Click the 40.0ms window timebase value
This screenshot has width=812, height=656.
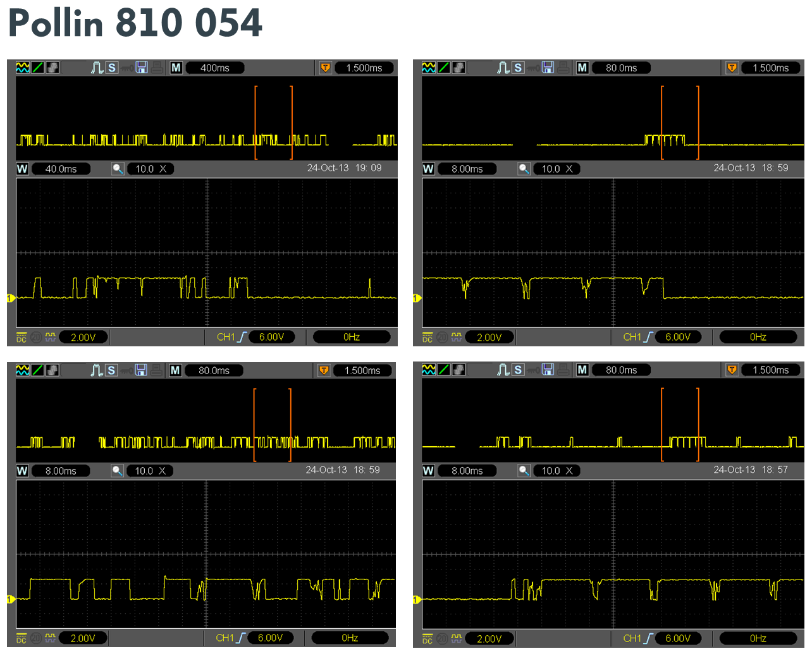(61, 169)
